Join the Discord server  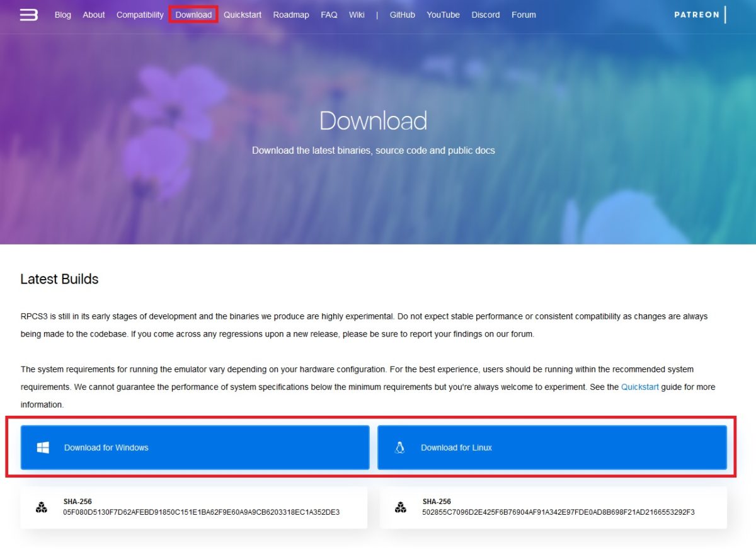point(485,14)
